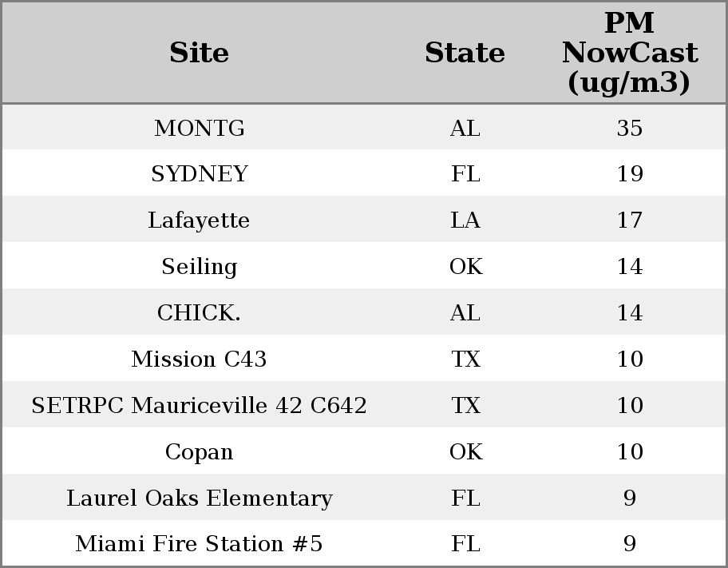The image size is (728, 568).
Task: Click the PM value 35 for MONTG
Action: pyautogui.click(x=629, y=128)
